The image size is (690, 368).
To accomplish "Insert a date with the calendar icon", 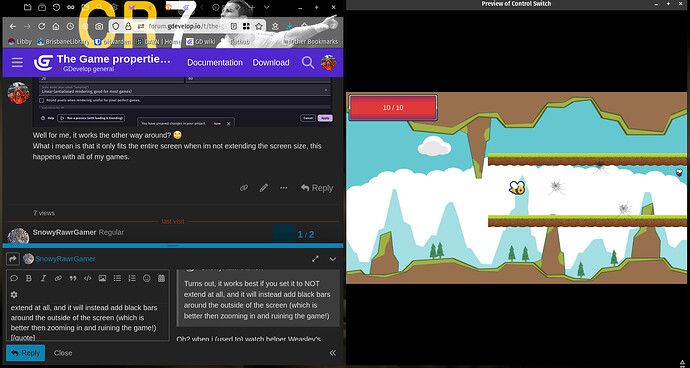I will click(x=161, y=278).
